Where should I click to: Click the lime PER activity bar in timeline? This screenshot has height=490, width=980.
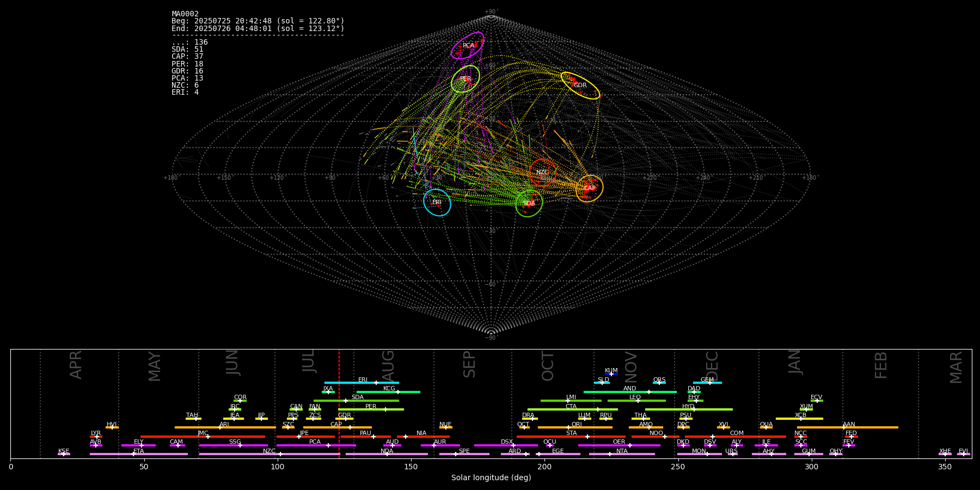coord(371,409)
